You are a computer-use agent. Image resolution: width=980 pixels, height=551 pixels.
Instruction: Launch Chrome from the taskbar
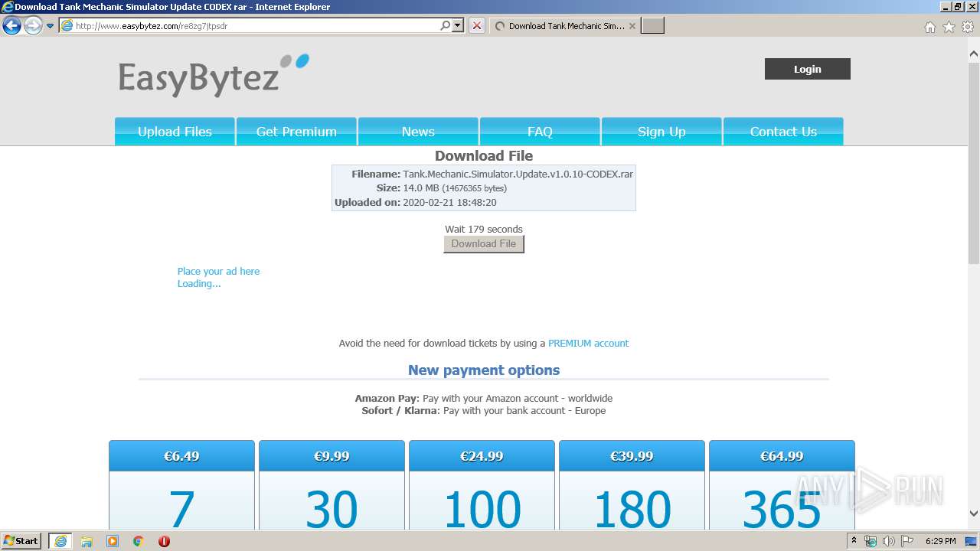tap(139, 541)
